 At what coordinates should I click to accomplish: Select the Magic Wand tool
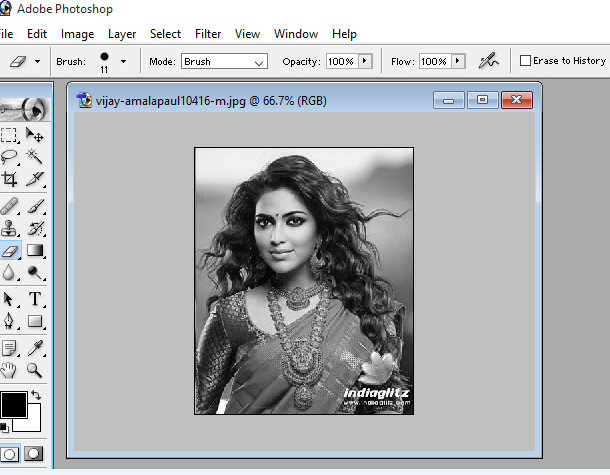click(34, 157)
